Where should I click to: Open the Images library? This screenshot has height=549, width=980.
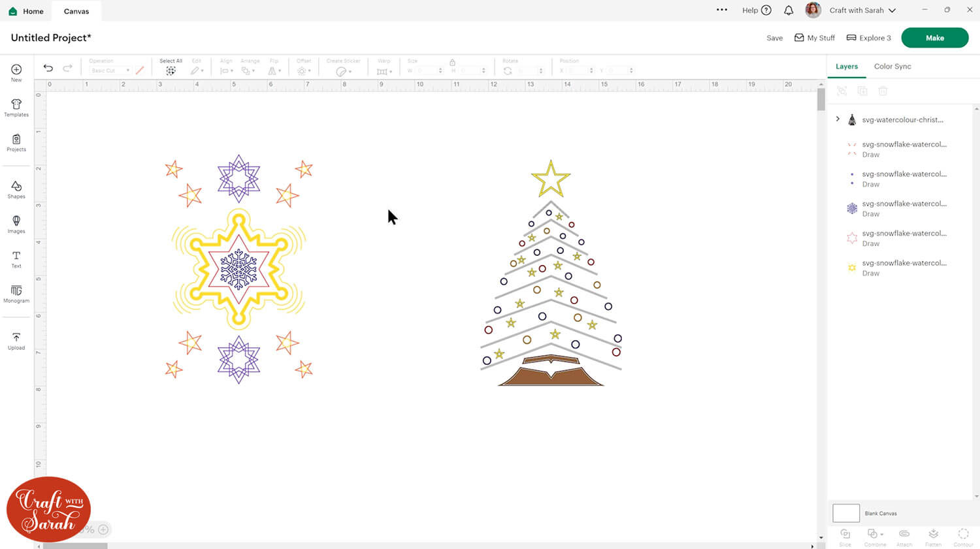16,225
